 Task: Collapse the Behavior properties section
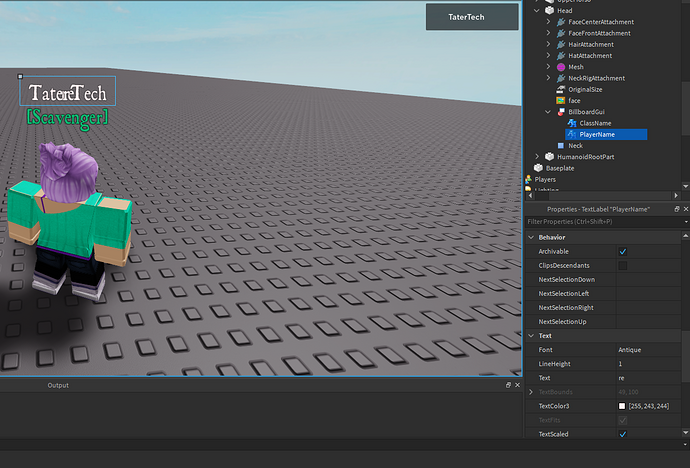point(531,237)
